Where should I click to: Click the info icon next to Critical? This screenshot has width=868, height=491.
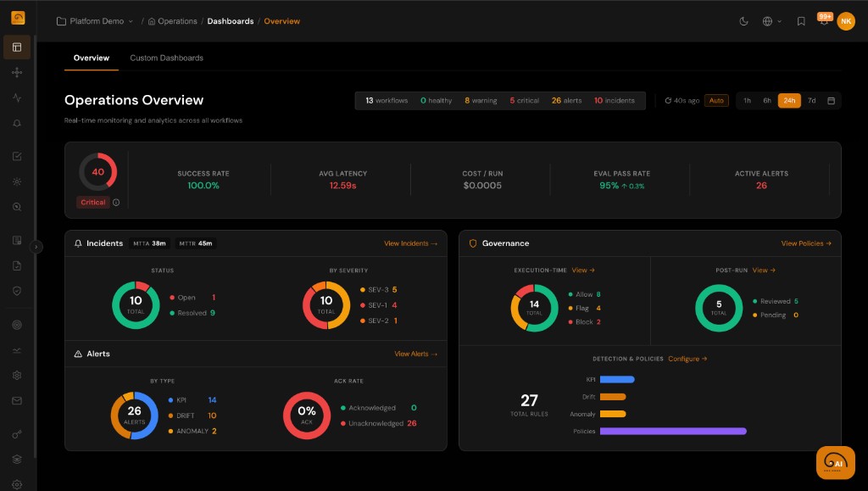(116, 203)
